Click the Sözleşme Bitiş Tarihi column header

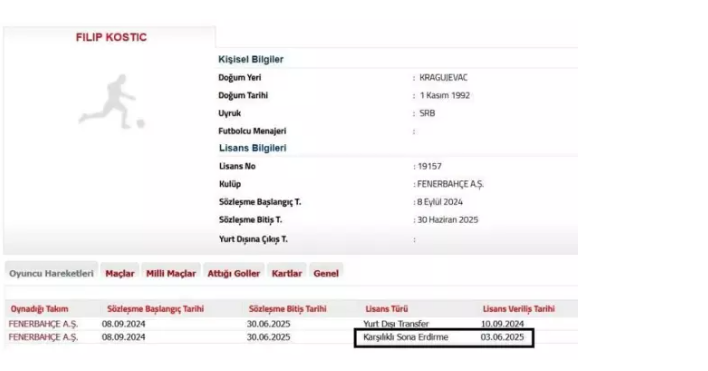(287, 309)
